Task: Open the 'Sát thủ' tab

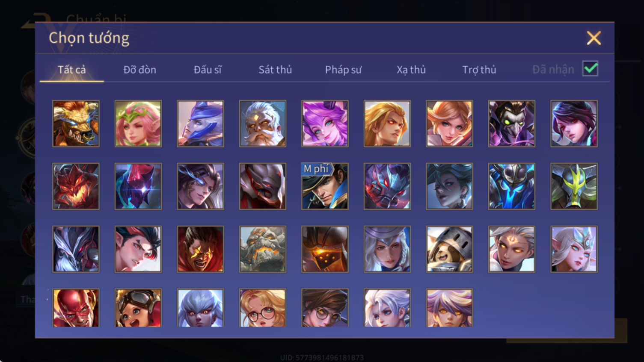Action: [x=275, y=70]
